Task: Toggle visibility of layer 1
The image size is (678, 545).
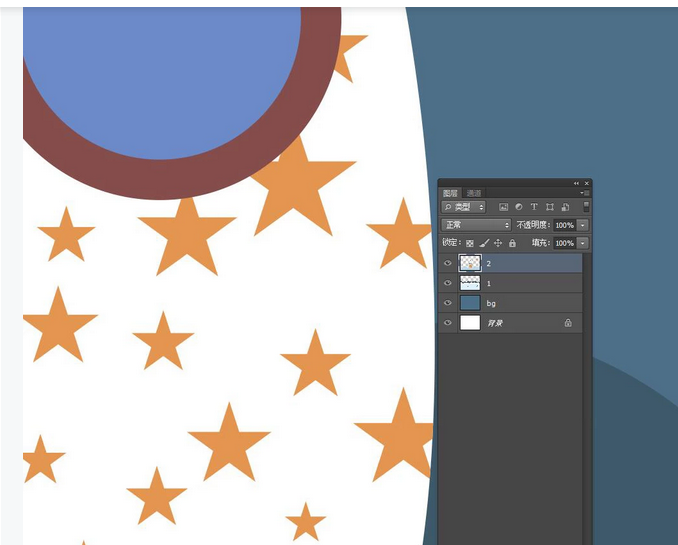Action: click(448, 283)
